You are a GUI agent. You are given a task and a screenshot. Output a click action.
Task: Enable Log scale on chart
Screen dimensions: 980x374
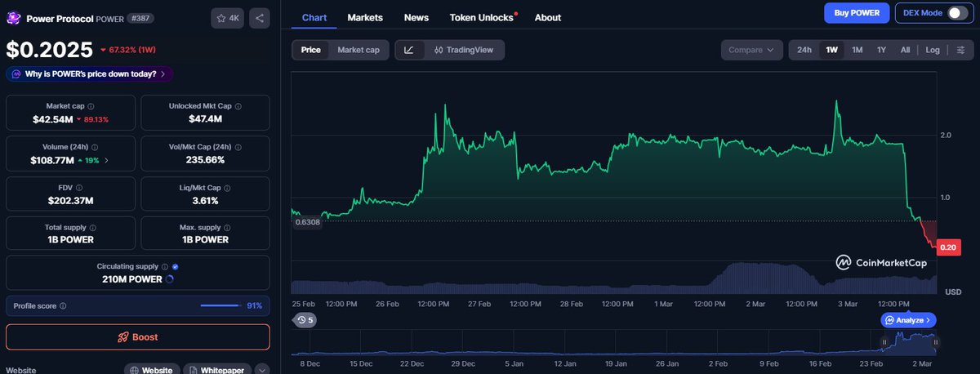point(933,50)
